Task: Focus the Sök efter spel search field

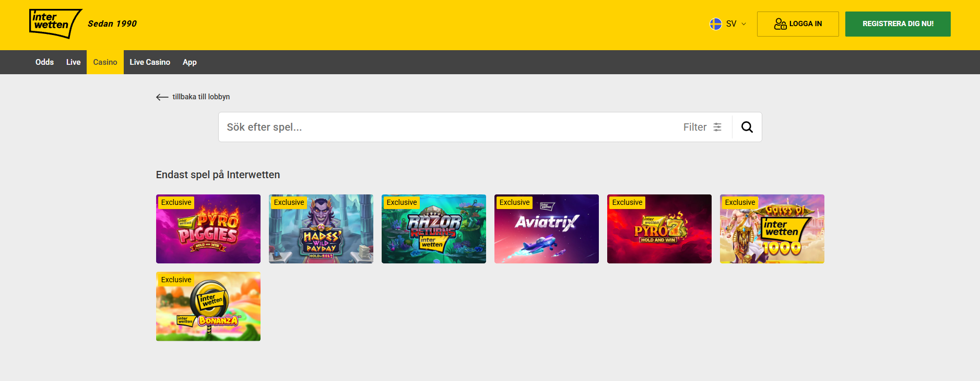Action: click(x=449, y=127)
